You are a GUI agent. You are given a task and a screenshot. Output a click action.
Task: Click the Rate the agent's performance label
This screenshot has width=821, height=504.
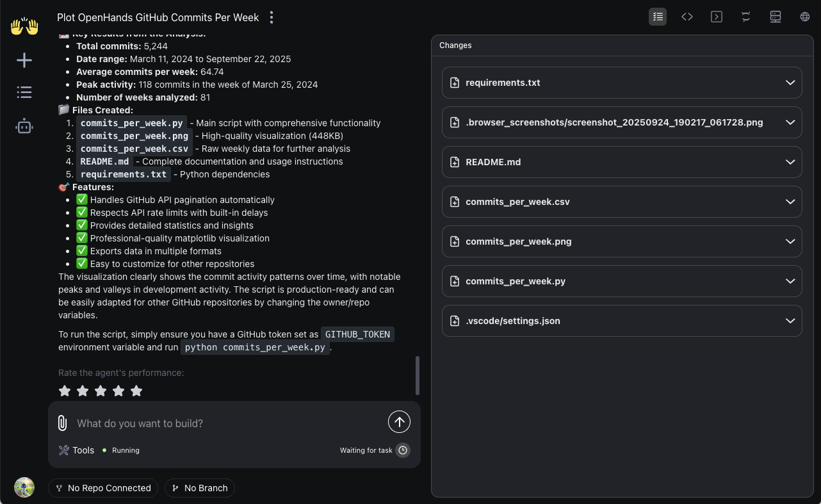click(121, 373)
